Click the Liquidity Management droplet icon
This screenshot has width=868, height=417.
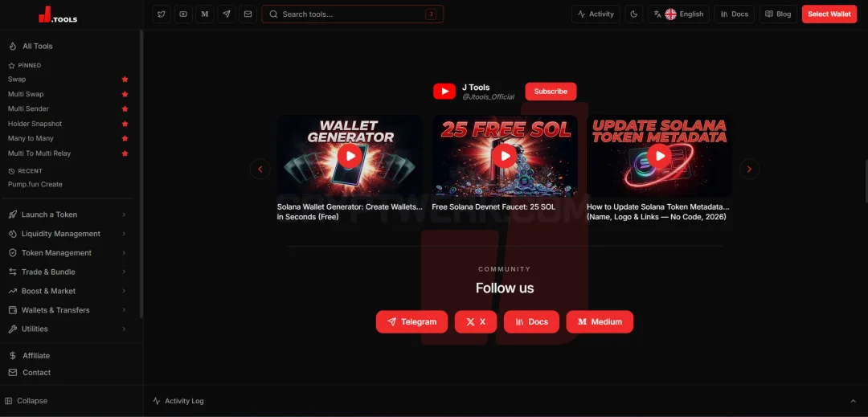(12, 234)
